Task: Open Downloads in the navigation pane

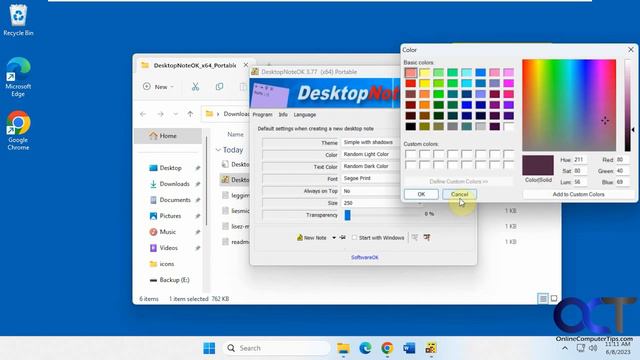Action: [174, 184]
